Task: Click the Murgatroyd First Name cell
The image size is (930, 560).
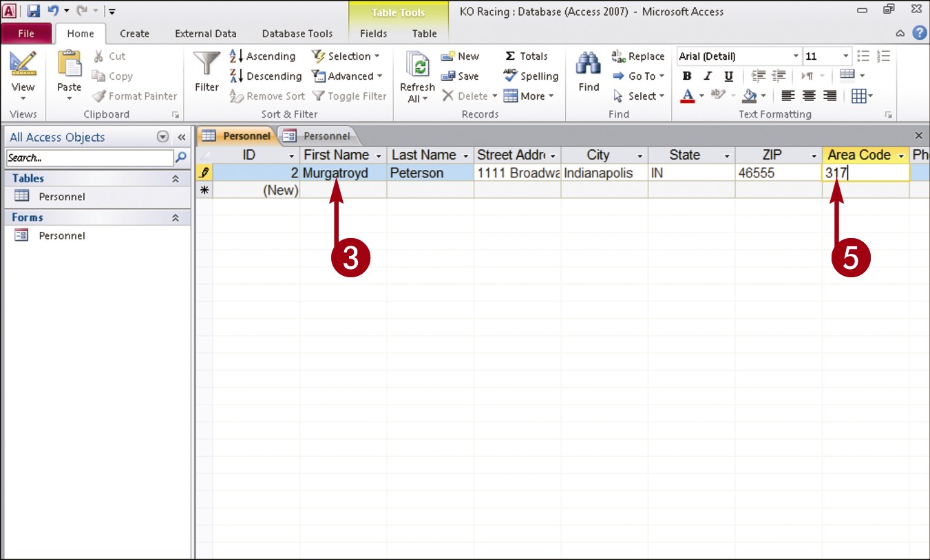Action: [x=343, y=173]
